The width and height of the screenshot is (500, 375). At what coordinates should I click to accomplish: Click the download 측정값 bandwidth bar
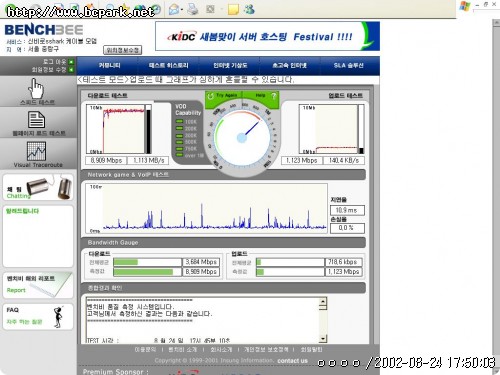(x=147, y=272)
